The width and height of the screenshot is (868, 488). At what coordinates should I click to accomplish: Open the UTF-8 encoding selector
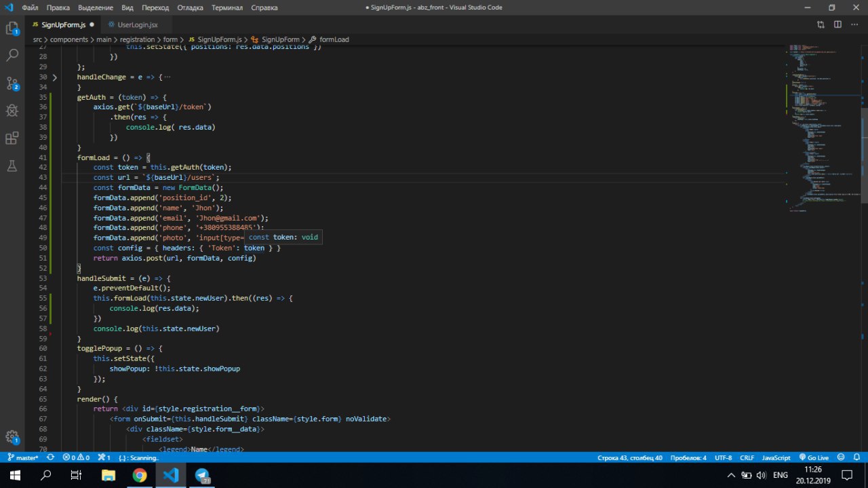tap(723, 458)
